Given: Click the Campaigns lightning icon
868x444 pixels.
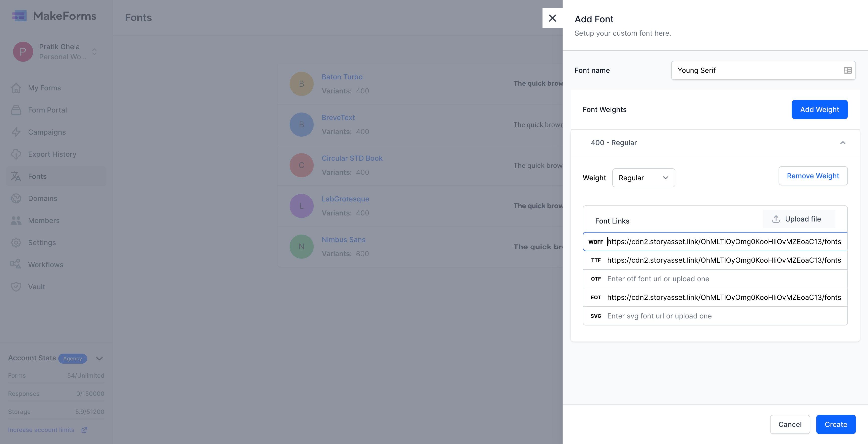Looking at the screenshot, I should point(16,132).
